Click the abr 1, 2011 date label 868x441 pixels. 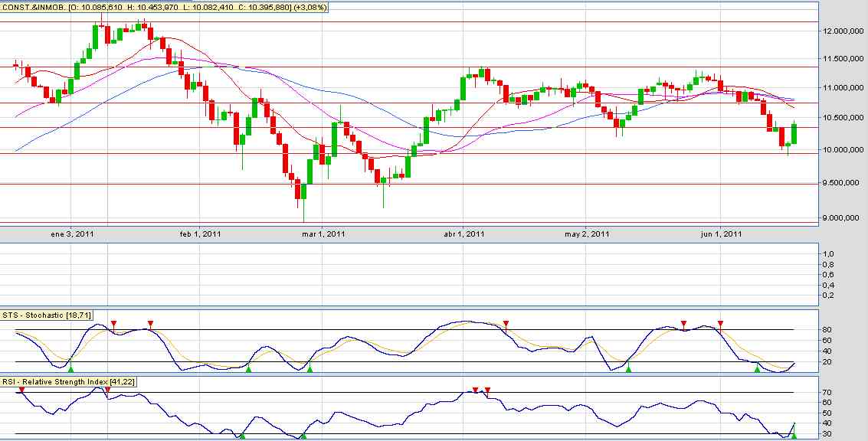pyautogui.click(x=463, y=234)
